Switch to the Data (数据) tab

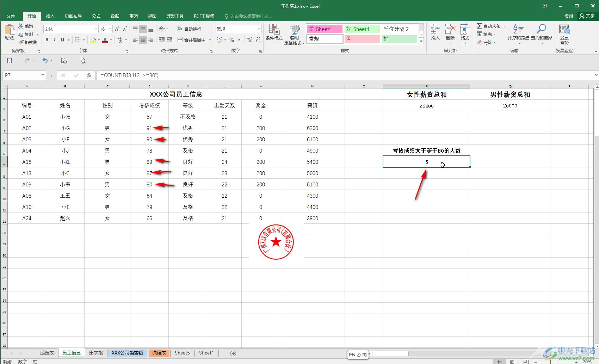click(115, 16)
